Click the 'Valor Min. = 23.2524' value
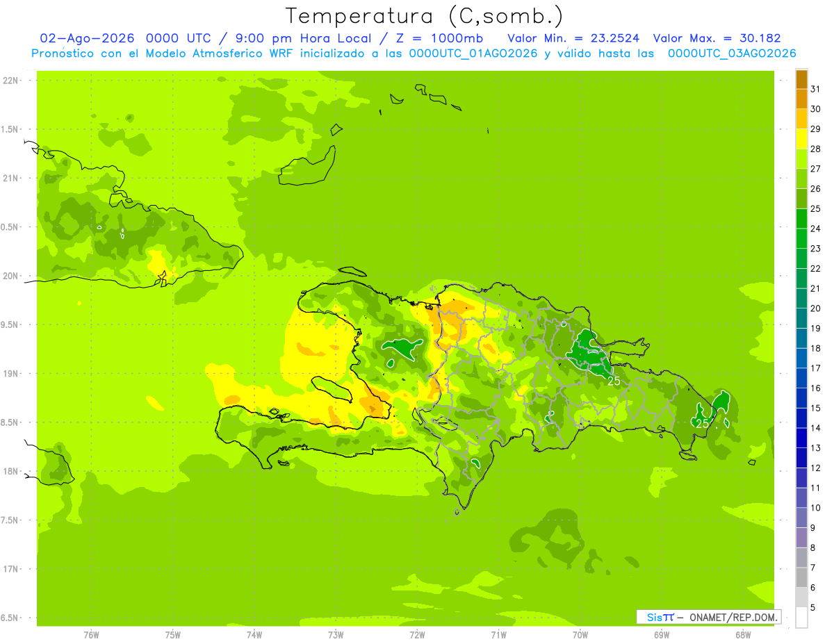The image size is (834, 644). point(573,38)
